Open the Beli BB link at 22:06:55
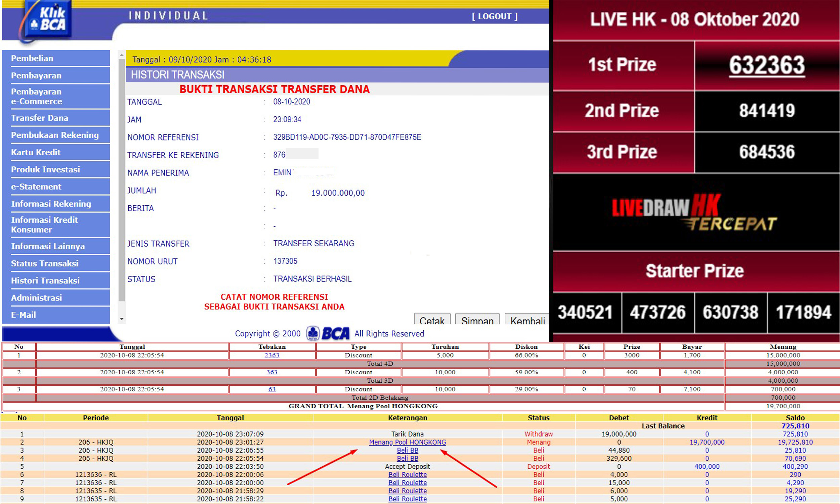The height and width of the screenshot is (504, 840). point(408,450)
